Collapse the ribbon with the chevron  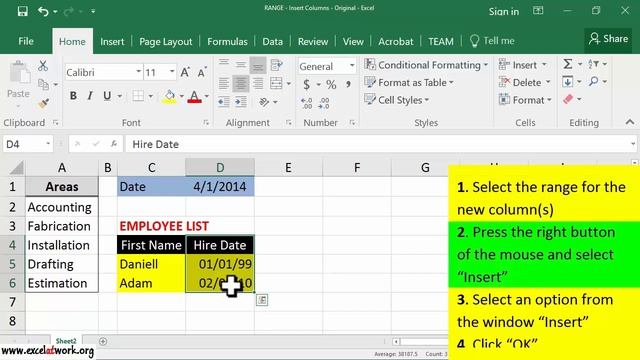coord(630,122)
